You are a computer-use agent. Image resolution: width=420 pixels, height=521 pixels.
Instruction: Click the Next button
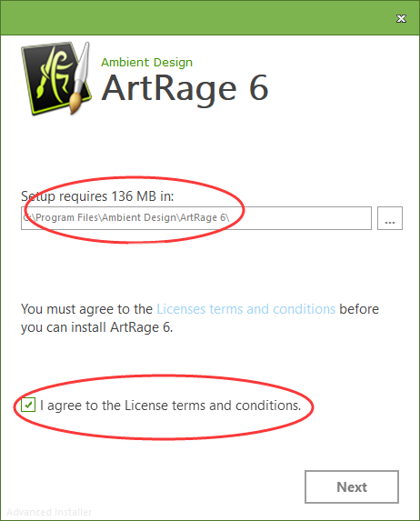click(x=352, y=486)
